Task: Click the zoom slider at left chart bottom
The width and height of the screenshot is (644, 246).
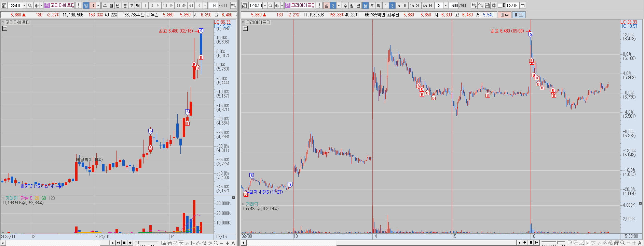Action: 147,243
